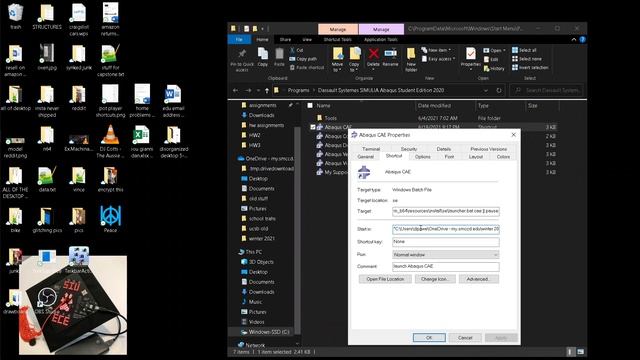Expand the address bar history dropdown
The height and width of the screenshot is (360, 640).
[x=486, y=90]
